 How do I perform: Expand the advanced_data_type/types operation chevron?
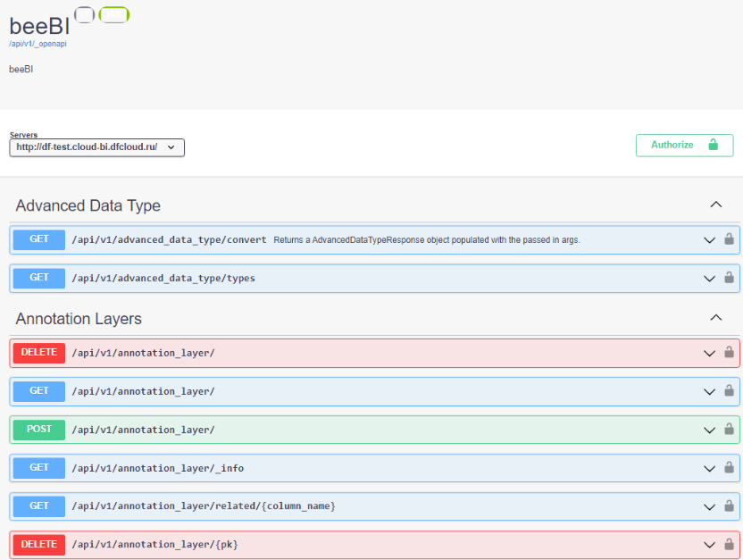coord(709,279)
